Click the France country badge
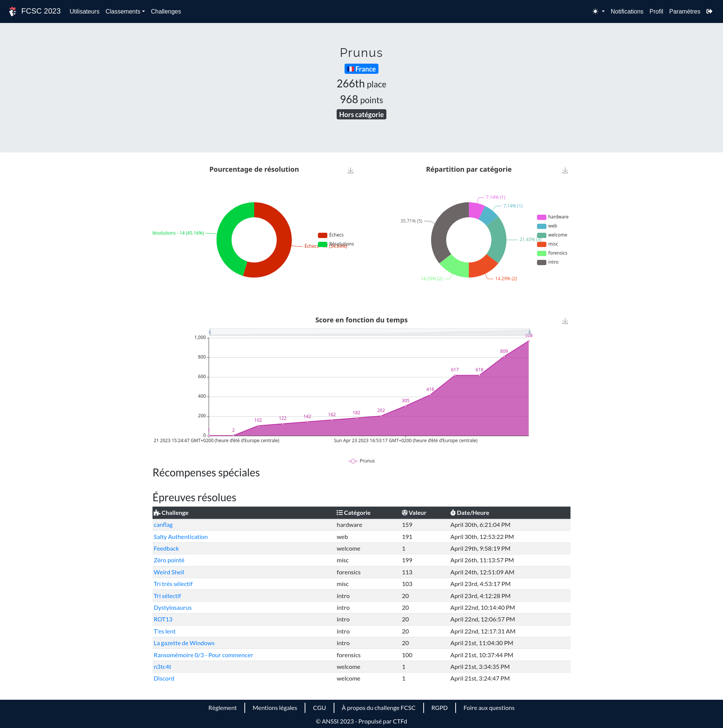This screenshot has height=728, width=723. point(361,69)
